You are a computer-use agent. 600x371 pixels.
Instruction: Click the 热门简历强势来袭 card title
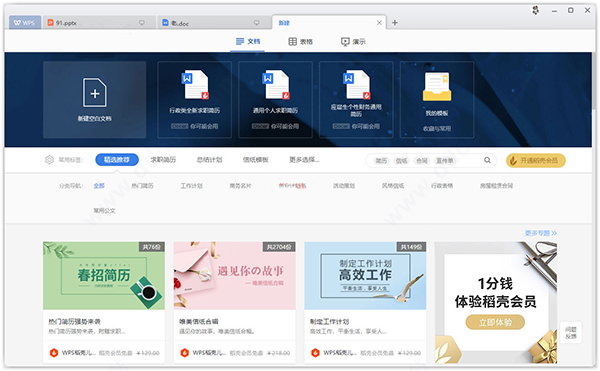74,321
